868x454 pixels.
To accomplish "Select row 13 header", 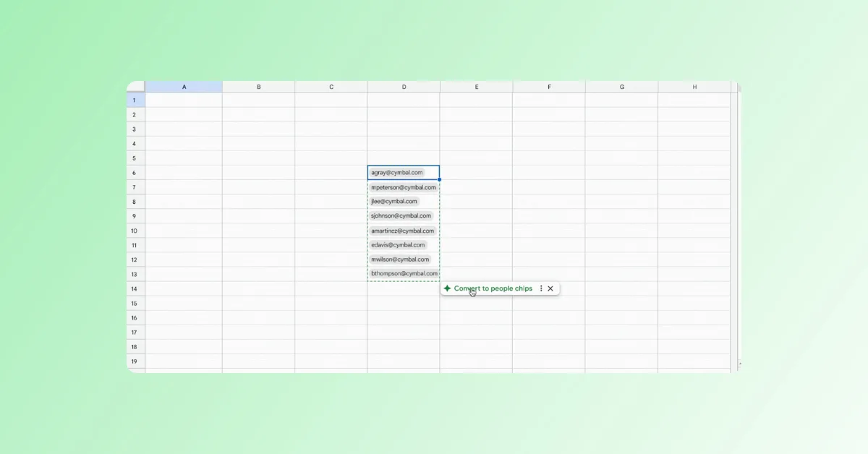I will (x=136, y=274).
